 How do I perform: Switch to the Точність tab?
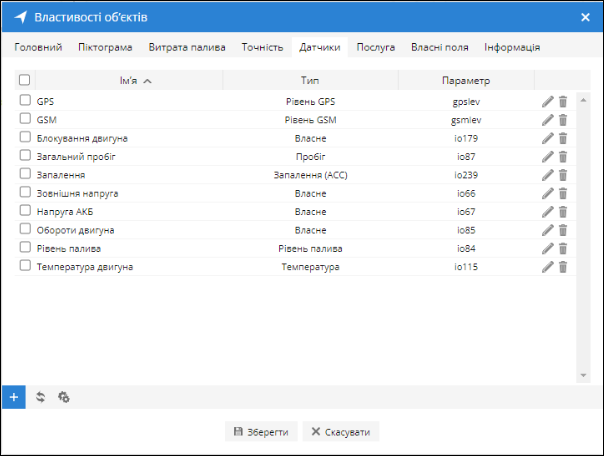click(x=262, y=47)
